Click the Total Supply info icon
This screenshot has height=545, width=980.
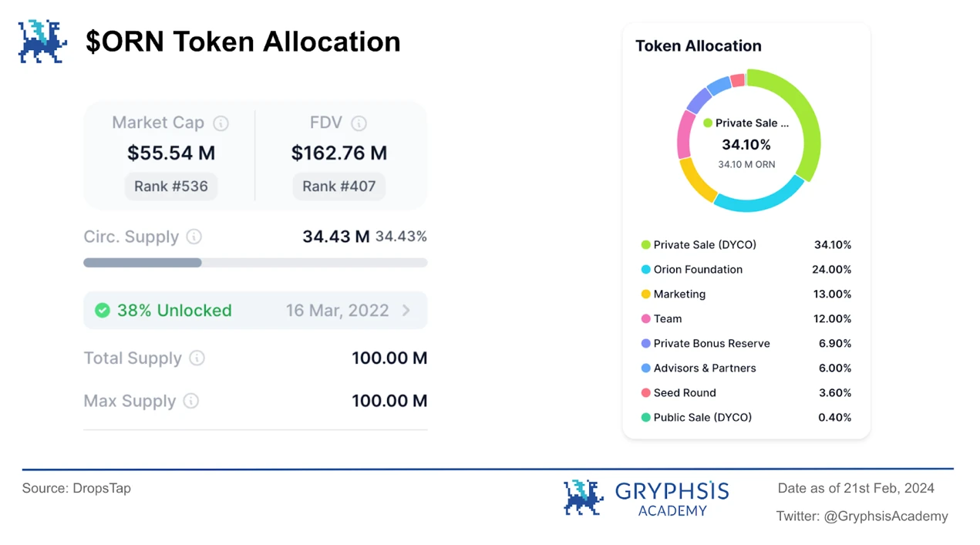[197, 358]
